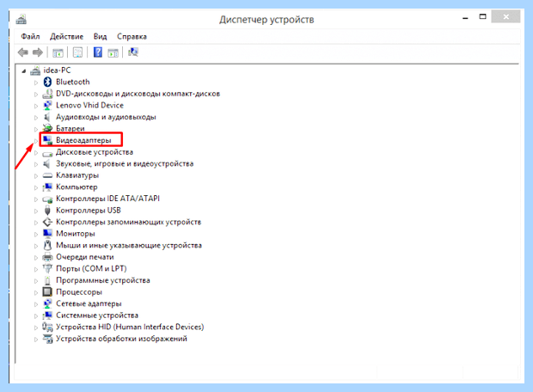The image size is (533, 392).
Task: Select Устройства HID (Human Interface Devices)
Action: click(x=130, y=327)
